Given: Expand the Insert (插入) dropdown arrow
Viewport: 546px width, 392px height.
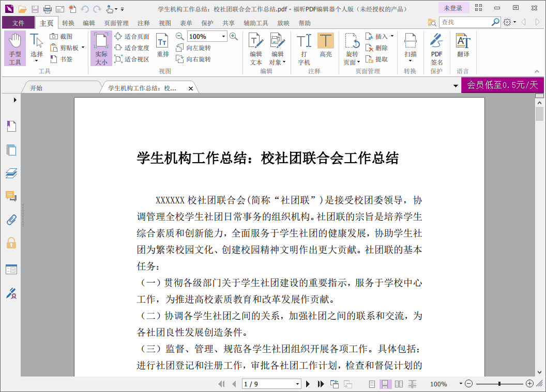Looking at the screenshot, I should tap(392, 36).
